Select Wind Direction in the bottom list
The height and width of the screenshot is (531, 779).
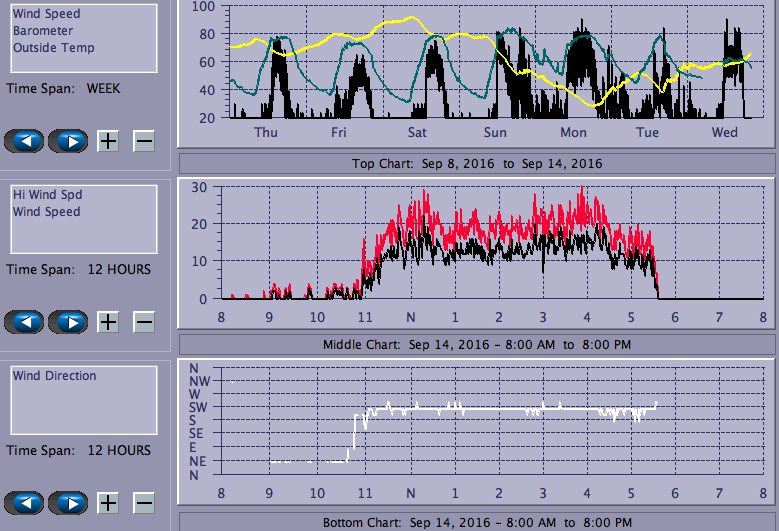[54, 376]
